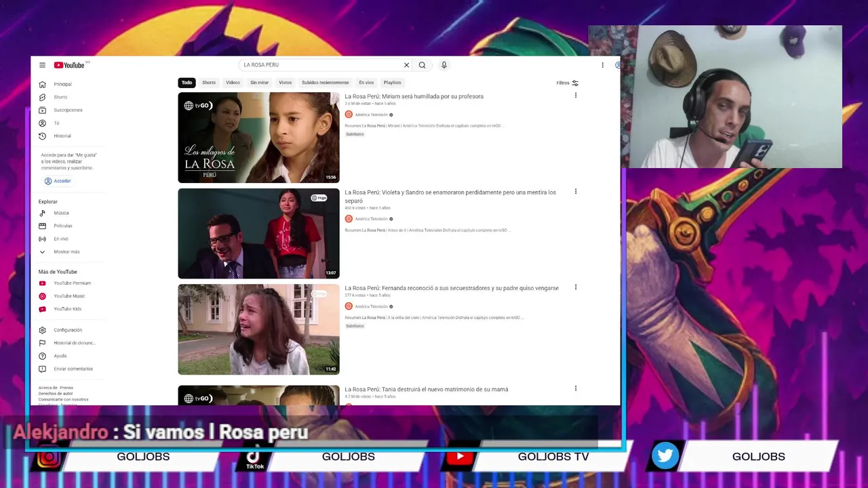Select the Sin mirar filter chip
Image resolution: width=868 pixels, height=488 pixels.
click(259, 83)
